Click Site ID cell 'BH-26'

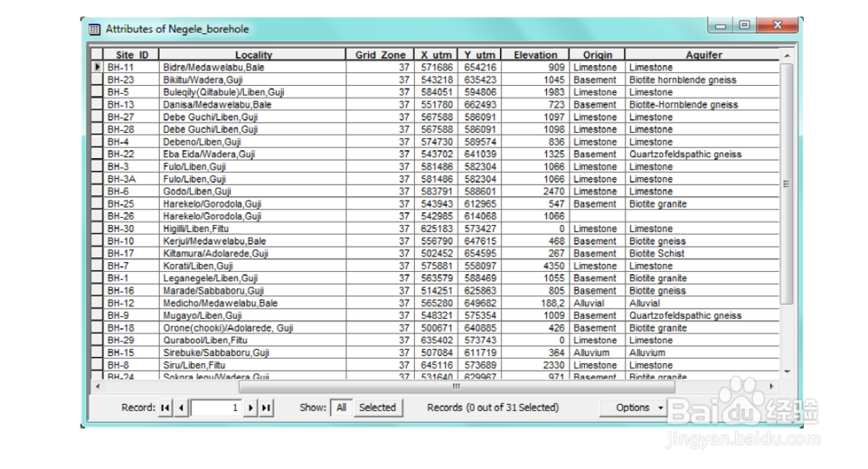click(131, 216)
